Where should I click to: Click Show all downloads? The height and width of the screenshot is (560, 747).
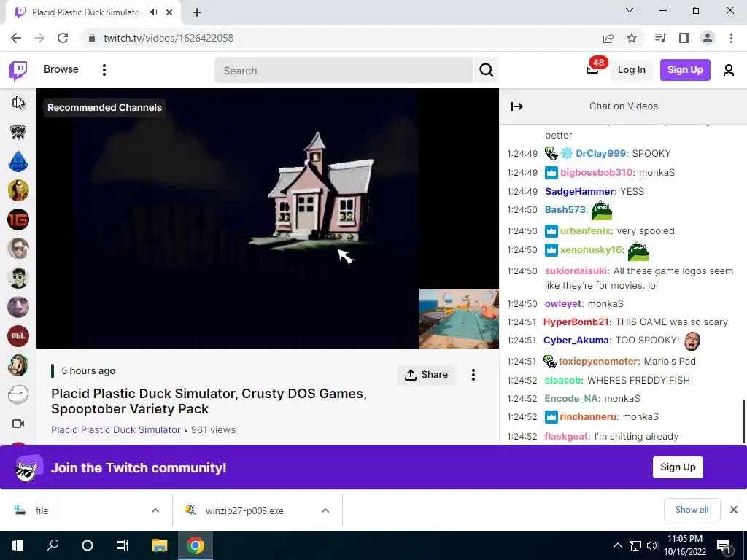click(692, 510)
